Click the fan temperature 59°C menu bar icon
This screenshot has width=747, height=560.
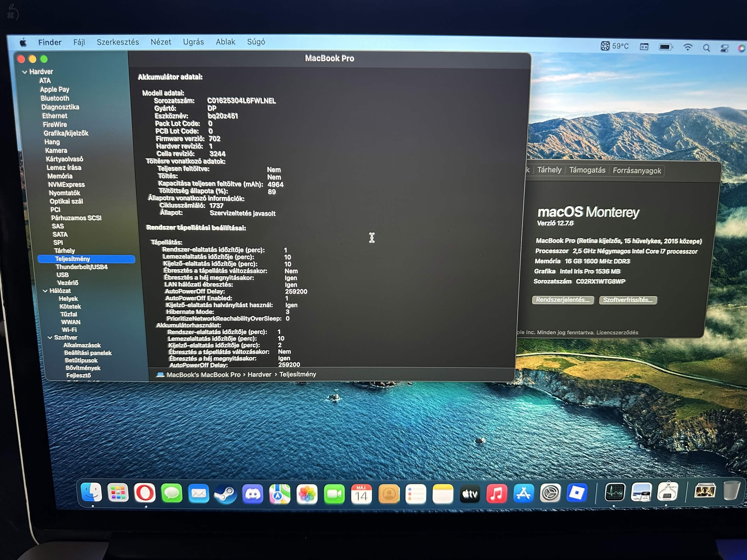(614, 46)
